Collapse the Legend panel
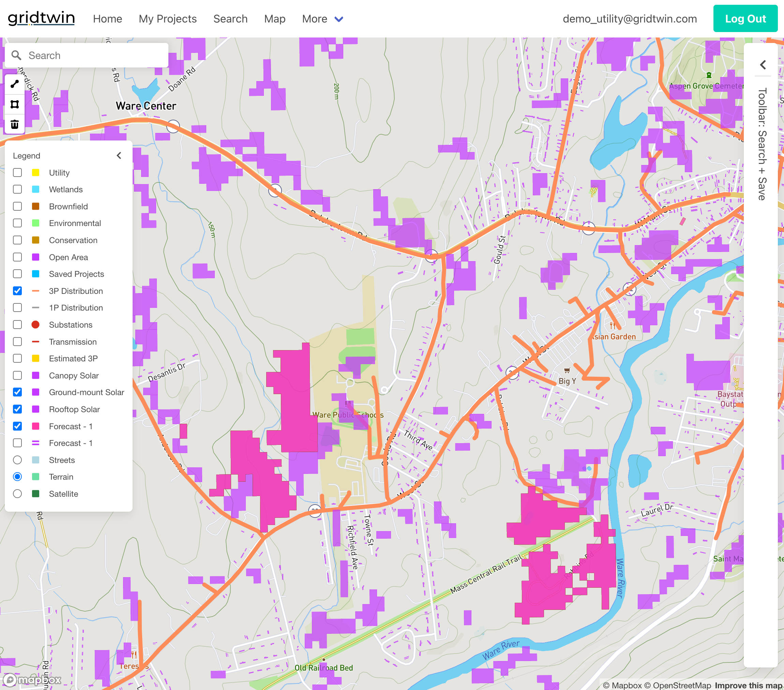 pyautogui.click(x=119, y=155)
